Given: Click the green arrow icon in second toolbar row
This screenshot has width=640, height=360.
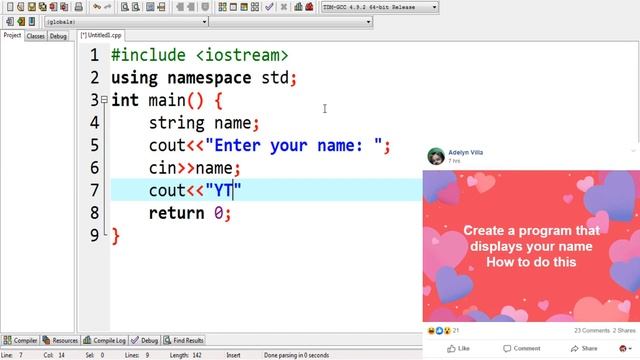Looking at the screenshot, I should click(21, 21).
